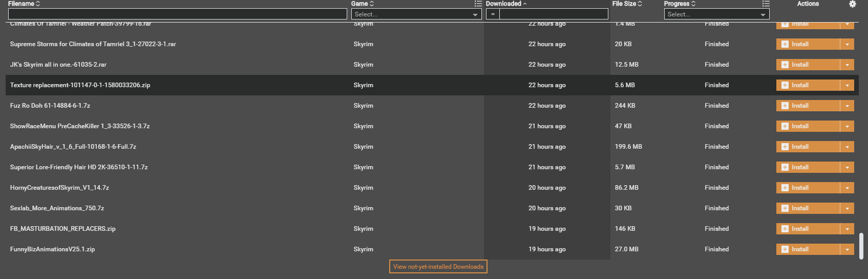Screen dimensions: 868x279
Task: Click the 86.2 MB file size cell
Action: pyautogui.click(x=627, y=188)
